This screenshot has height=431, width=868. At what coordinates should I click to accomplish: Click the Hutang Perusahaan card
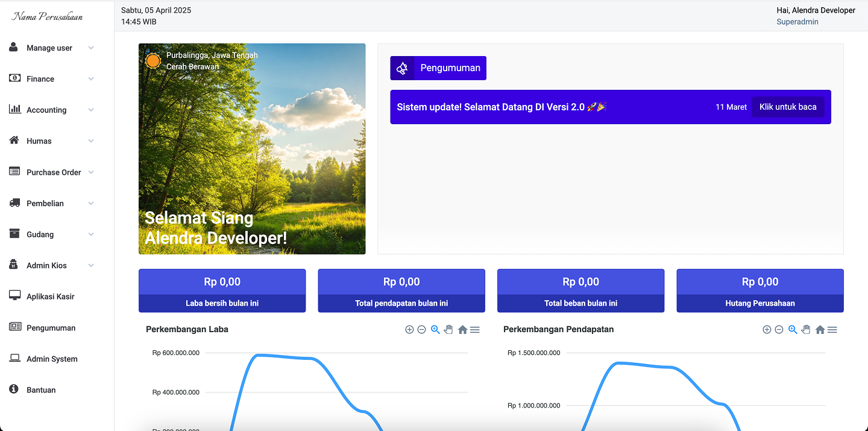(760, 291)
